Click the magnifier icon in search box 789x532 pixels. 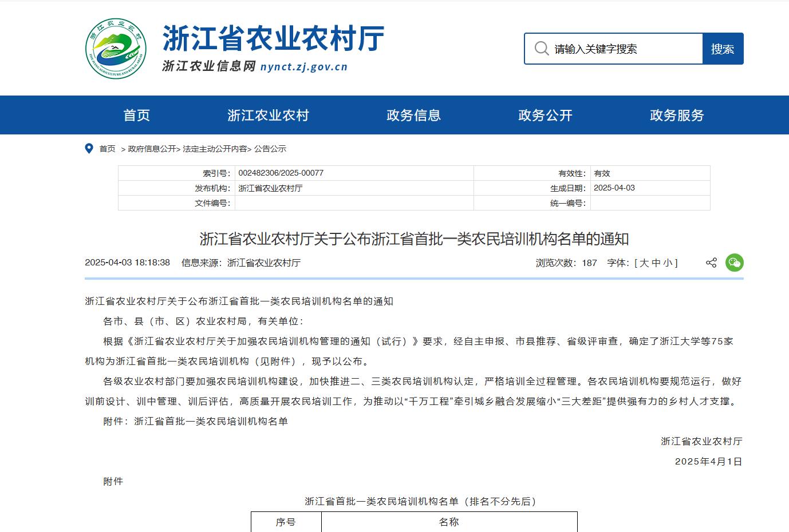[x=542, y=49]
